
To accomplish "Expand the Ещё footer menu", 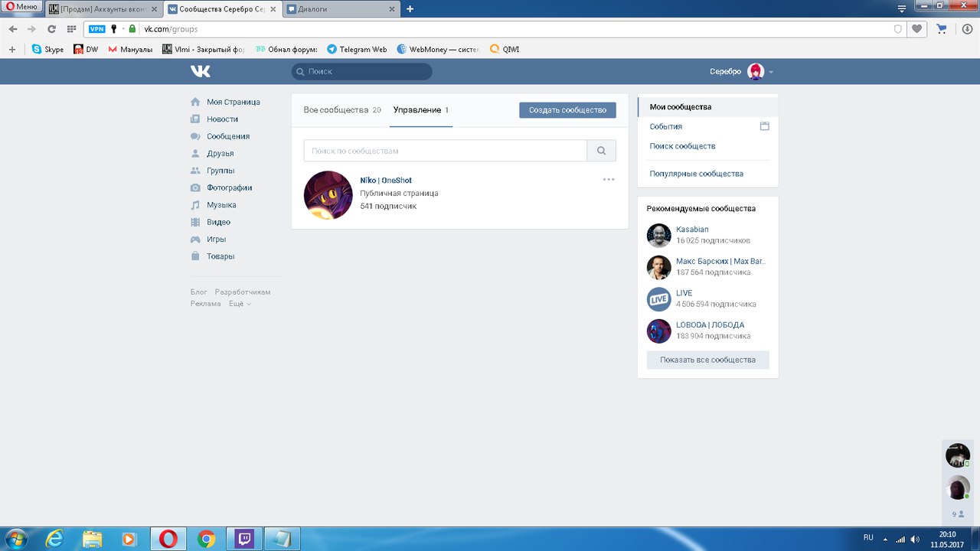I will coord(240,304).
